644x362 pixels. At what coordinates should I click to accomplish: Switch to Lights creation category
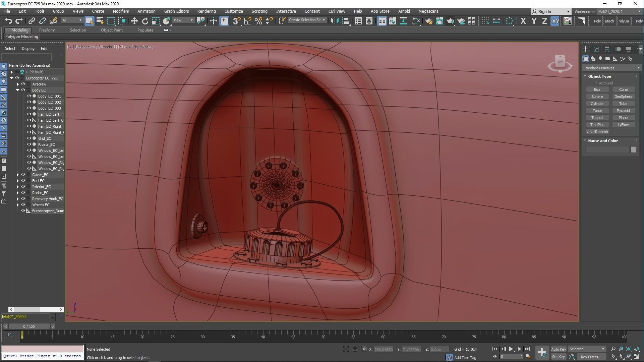tap(600, 59)
